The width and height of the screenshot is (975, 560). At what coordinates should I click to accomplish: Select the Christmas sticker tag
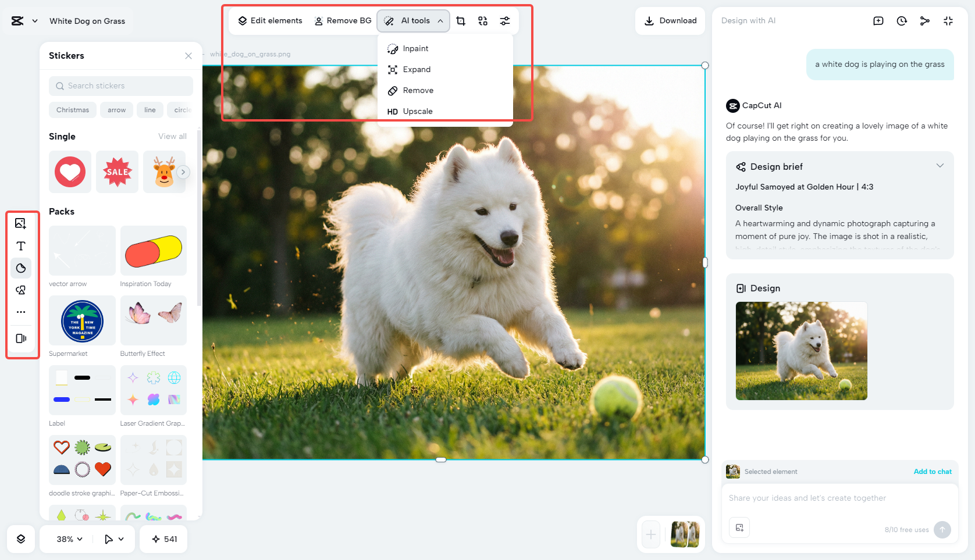[73, 110]
